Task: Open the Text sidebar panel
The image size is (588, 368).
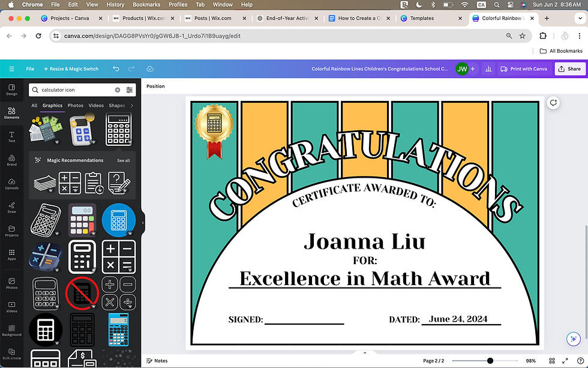Action: click(x=11, y=136)
